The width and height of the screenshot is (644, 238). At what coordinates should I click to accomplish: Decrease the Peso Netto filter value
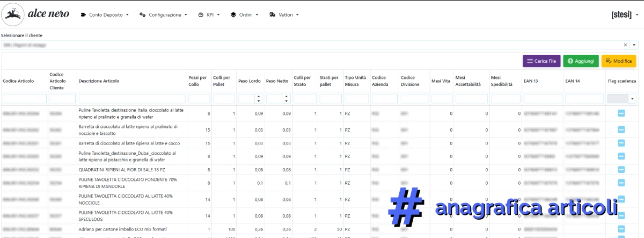(287, 101)
